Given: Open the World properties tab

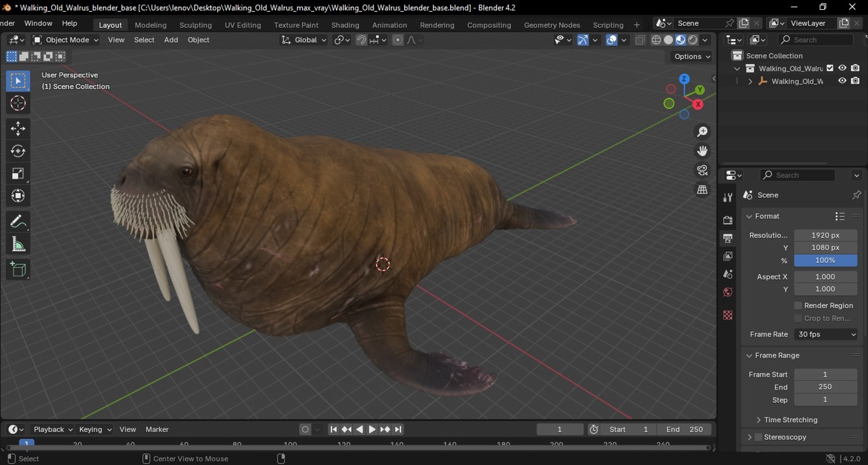Looking at the screenshot, I should [727, 292].
